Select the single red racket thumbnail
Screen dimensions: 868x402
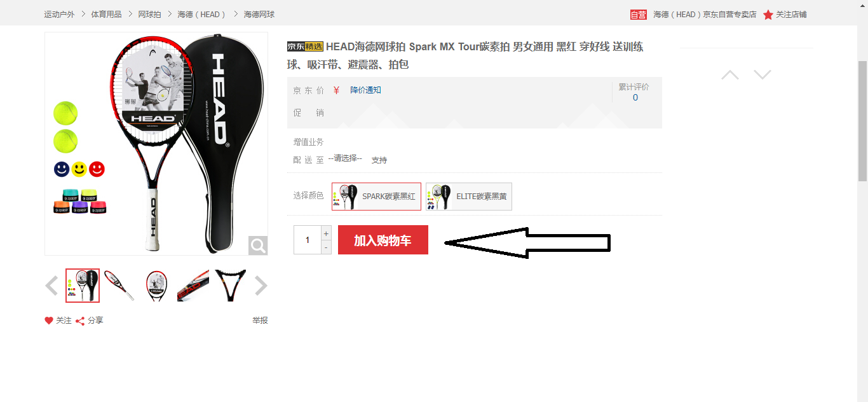[119, 286]
